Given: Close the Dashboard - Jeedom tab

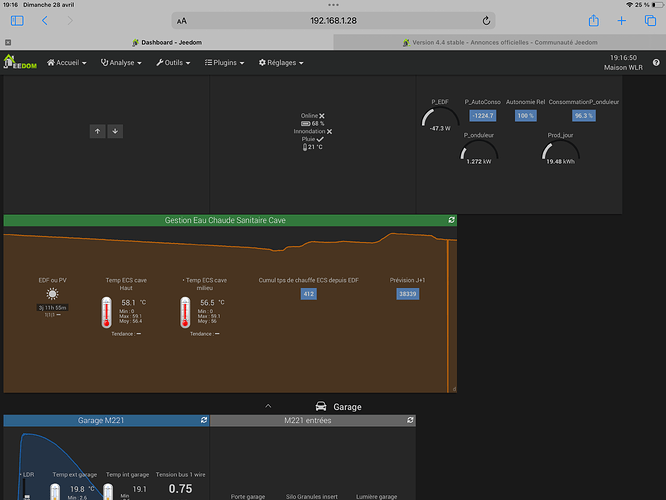Looking at the screenshot, I should [x=8, y=42].
